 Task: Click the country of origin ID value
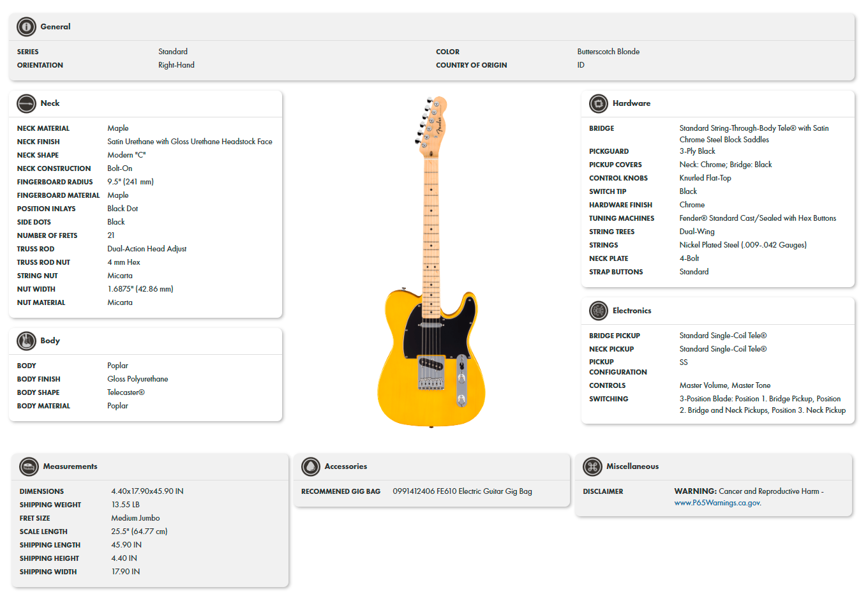580,64
